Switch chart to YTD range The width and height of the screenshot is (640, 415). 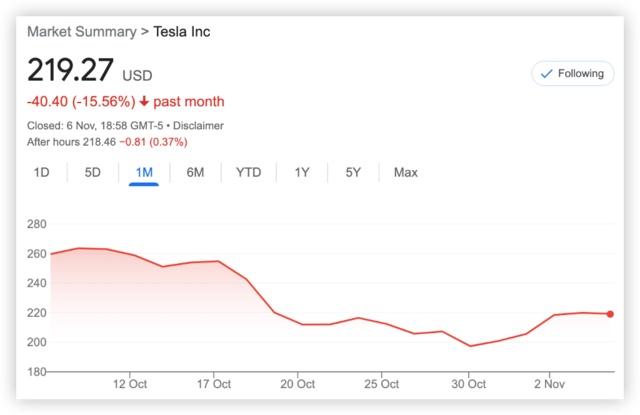point(248,172)
